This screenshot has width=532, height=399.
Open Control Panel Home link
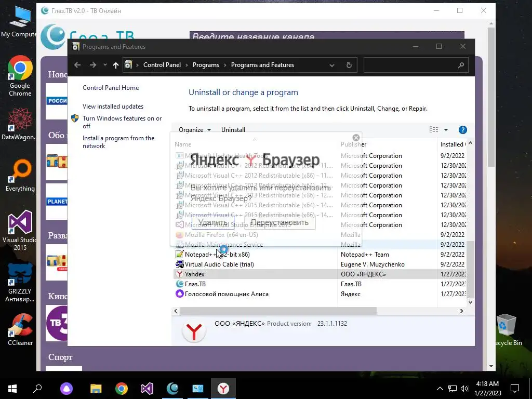coord(111,87)
